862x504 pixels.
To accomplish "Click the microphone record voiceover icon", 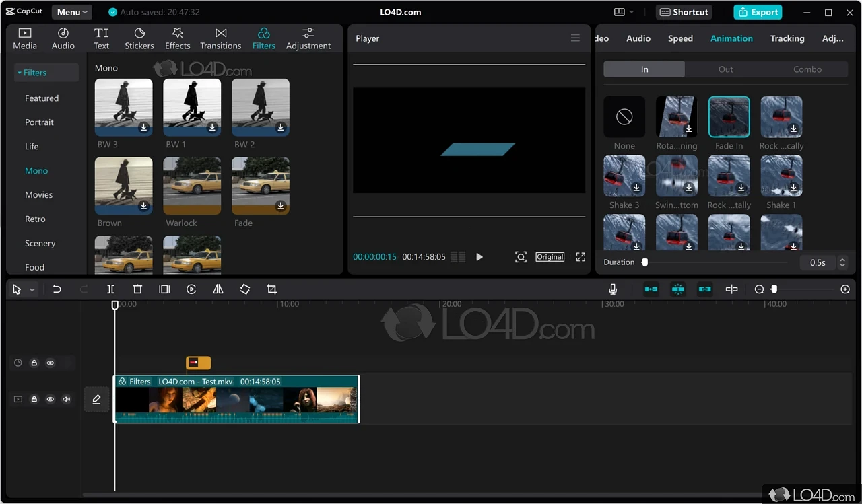I will (x=613, y=289).
